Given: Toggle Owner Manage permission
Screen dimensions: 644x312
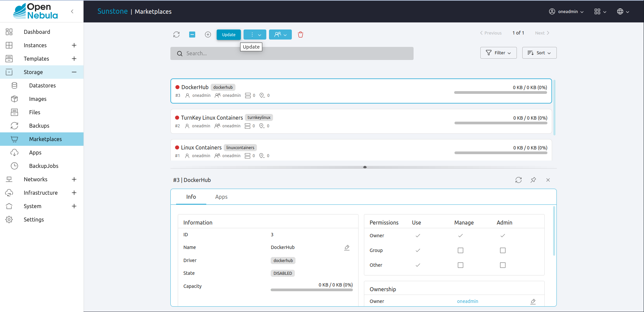Looking at the screenshot, I should (x=461, y=236).
